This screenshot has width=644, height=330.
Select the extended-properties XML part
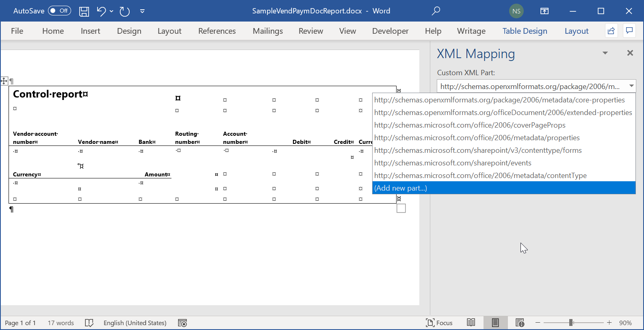[504, 113]
